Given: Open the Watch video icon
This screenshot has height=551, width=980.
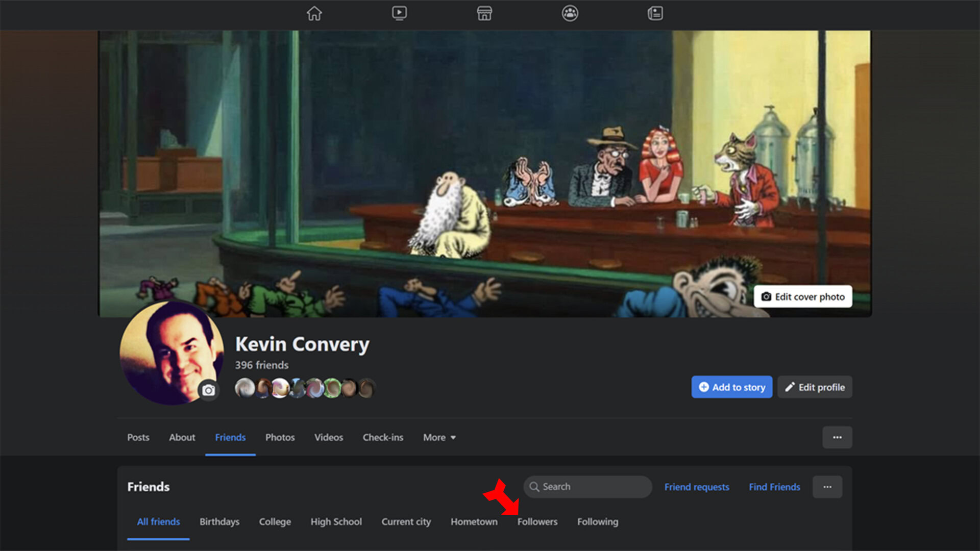Looking at the screenshot, I should (399, 13).
